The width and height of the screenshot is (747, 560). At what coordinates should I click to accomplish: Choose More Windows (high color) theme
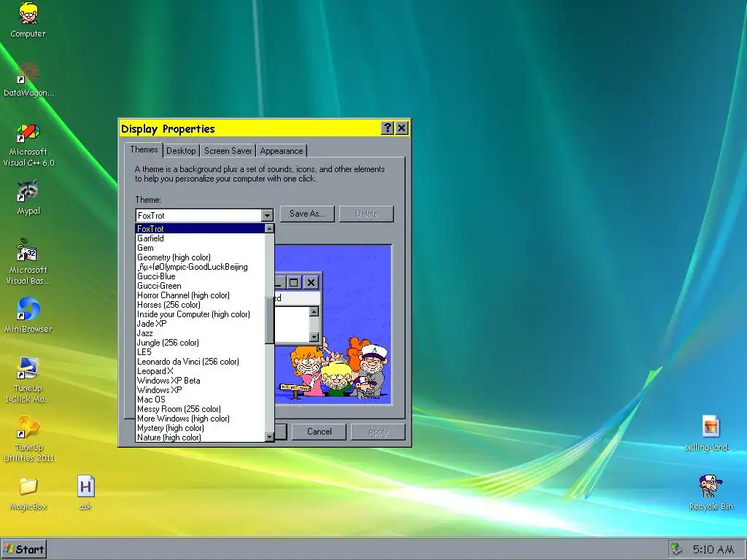(200, 419)
